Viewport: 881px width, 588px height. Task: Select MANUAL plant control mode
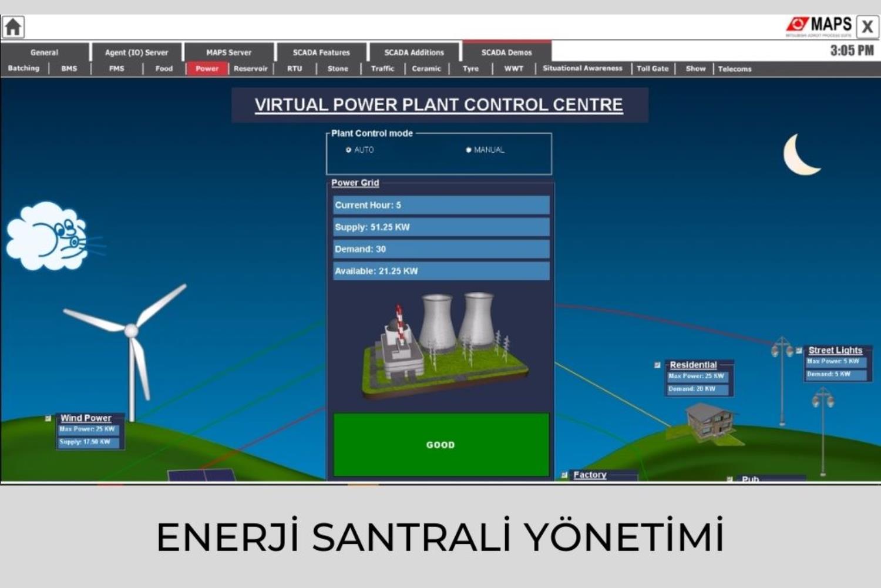click(x=485, y=150)
